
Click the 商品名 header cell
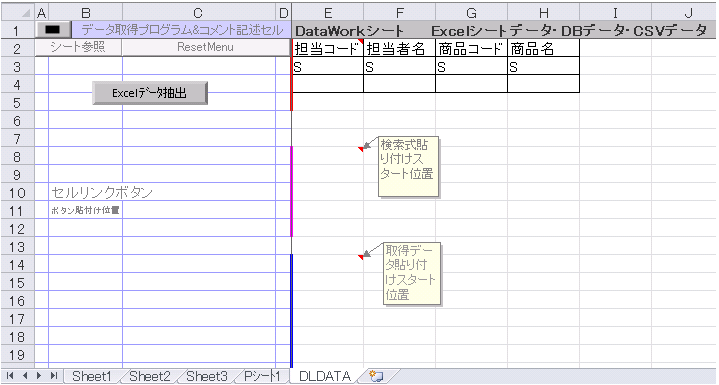click(x=543, y=48)
